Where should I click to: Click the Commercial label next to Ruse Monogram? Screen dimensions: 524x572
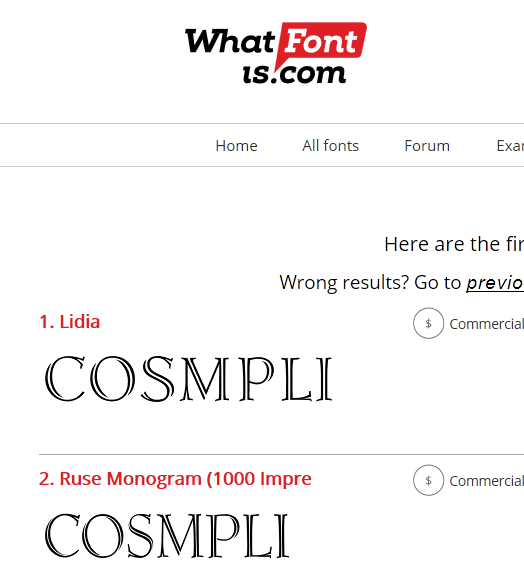pyautogui.click(x=487, y=481)
